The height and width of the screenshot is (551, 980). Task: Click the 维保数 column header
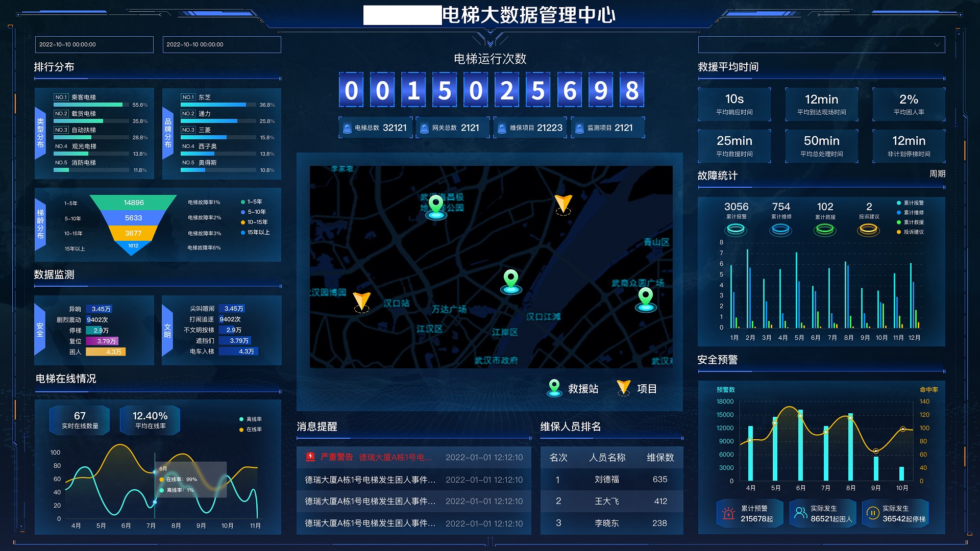point(660,458)
